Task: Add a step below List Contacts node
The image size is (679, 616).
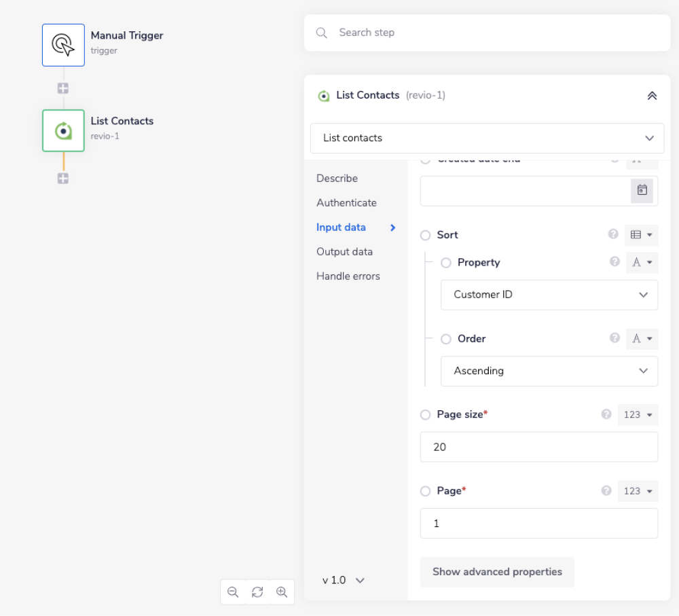Action: [63, 179]
